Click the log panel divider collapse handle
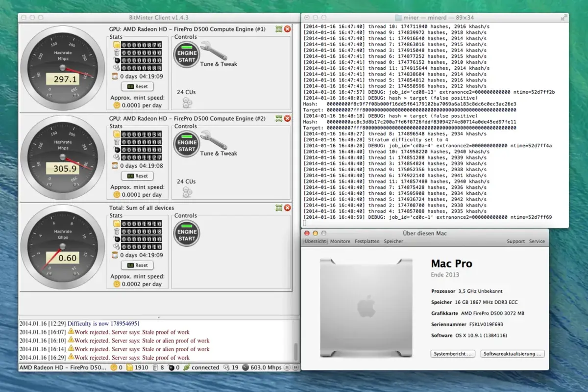 click(159, 317)
